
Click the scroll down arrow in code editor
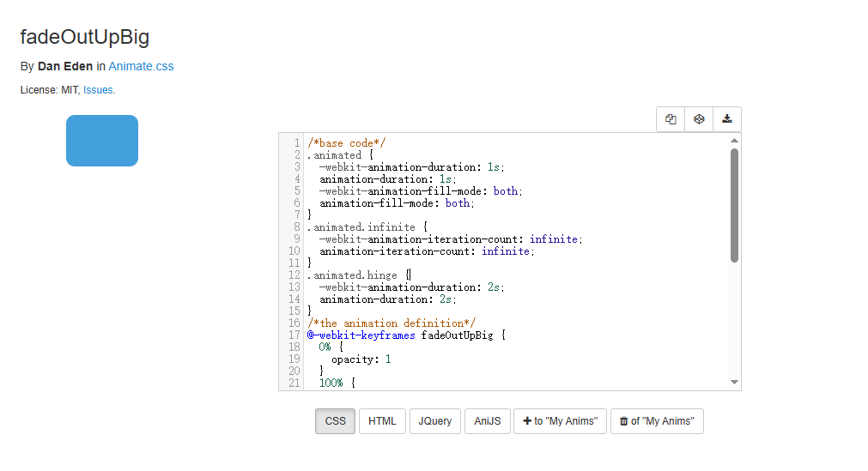pos(735,383)
